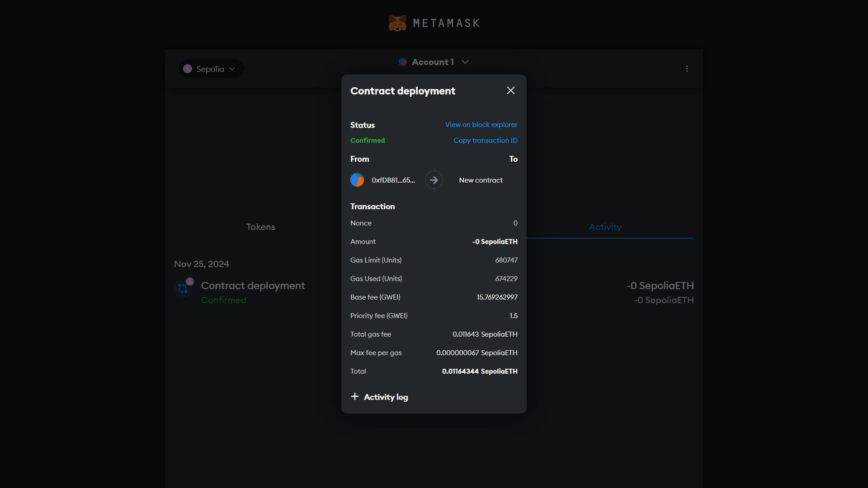The height and width of the screenshot is (488, 868).
Task: Open the Account 1 selector
Action: pos(434,62)
